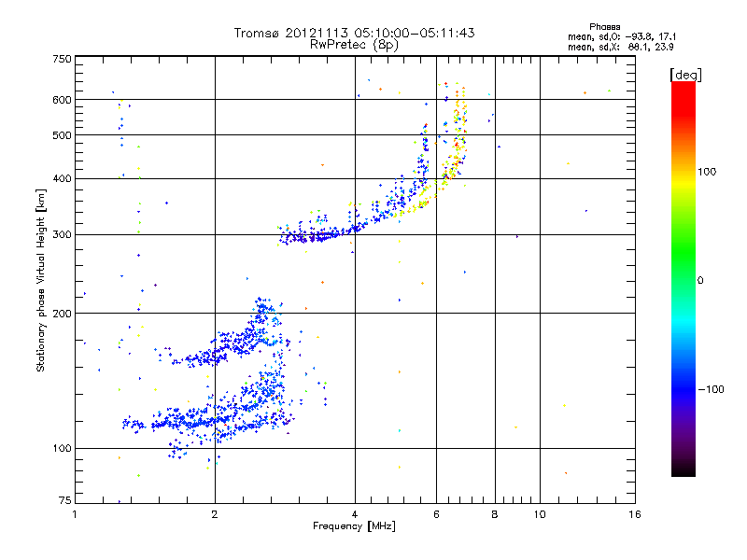Click the x-axis tick label "2"
Viewport: 747px width, 560px height.
(215, 514)
